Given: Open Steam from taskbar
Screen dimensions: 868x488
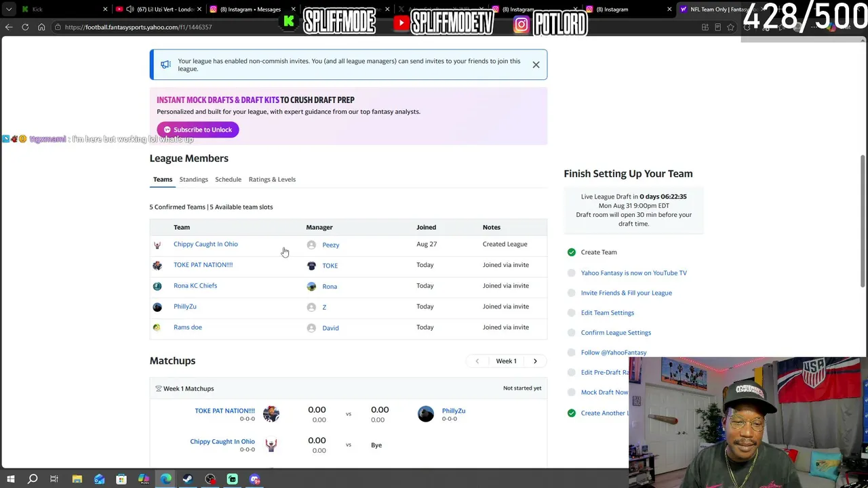Looking at the screenshot, I should 188,479.
